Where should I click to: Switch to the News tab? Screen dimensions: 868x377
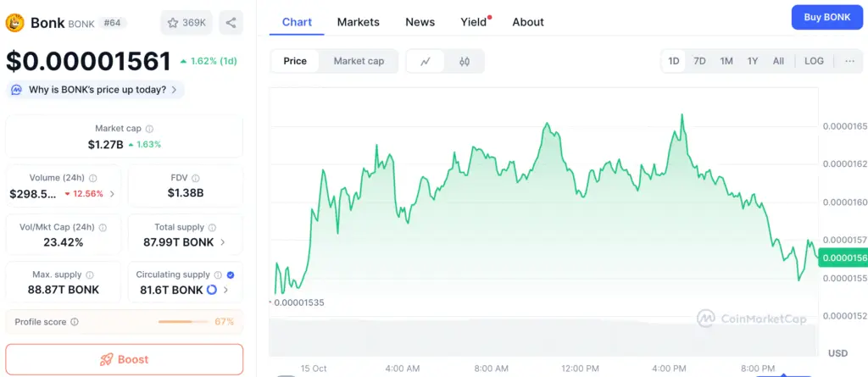(x=420, y=22)
